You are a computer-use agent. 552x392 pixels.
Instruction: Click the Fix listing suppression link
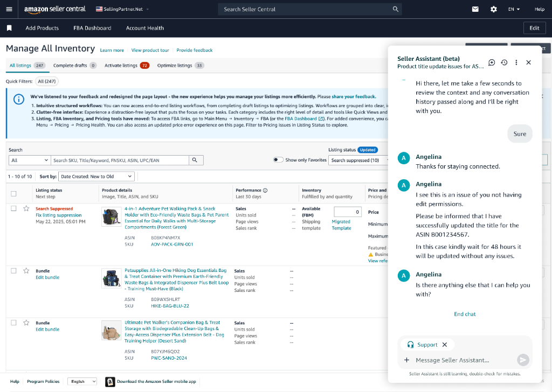pyautogui.click(x=58, y=215)
